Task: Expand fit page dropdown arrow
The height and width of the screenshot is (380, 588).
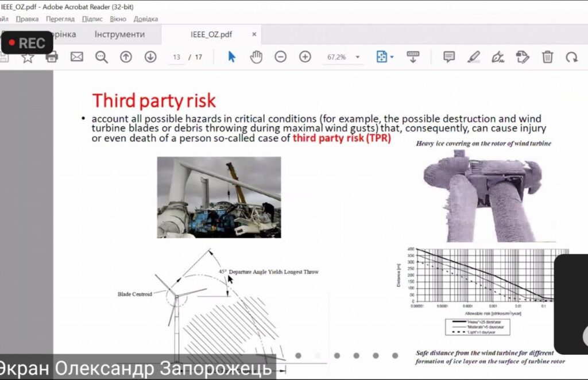Action: pos(392,57)
